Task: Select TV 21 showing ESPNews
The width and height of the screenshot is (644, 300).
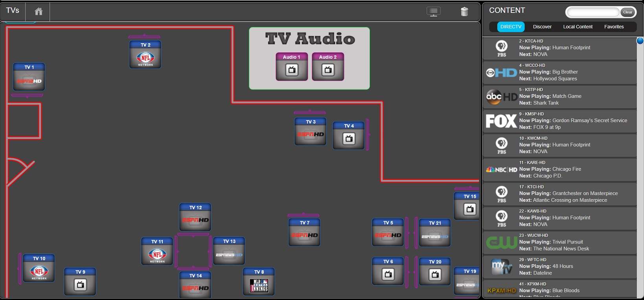Action: (x=435, y=233)
